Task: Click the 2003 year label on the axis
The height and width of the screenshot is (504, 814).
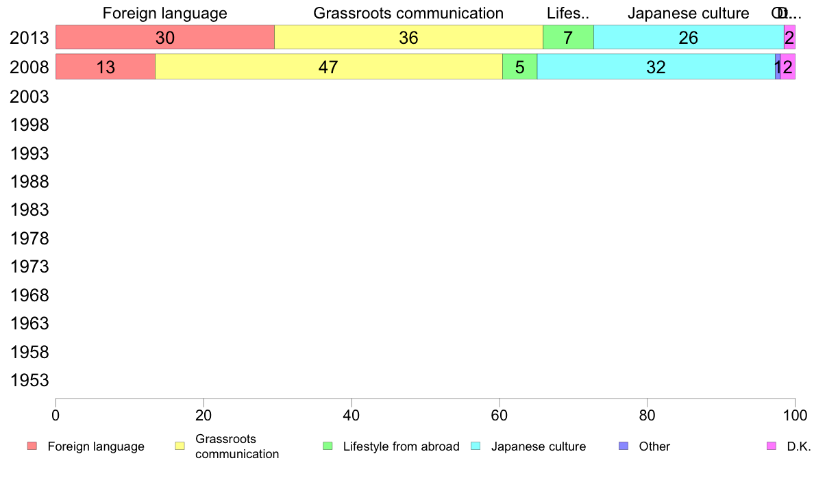Action: click(29, 97)
